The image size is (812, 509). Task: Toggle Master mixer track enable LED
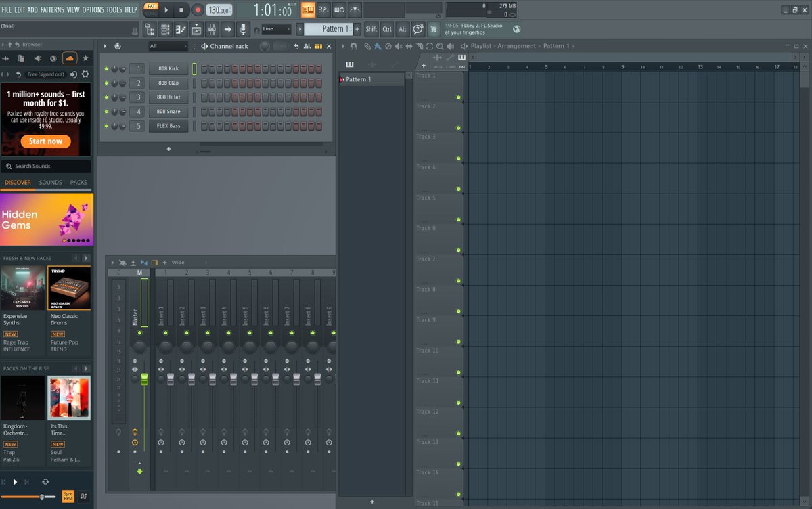click(139, 333)
